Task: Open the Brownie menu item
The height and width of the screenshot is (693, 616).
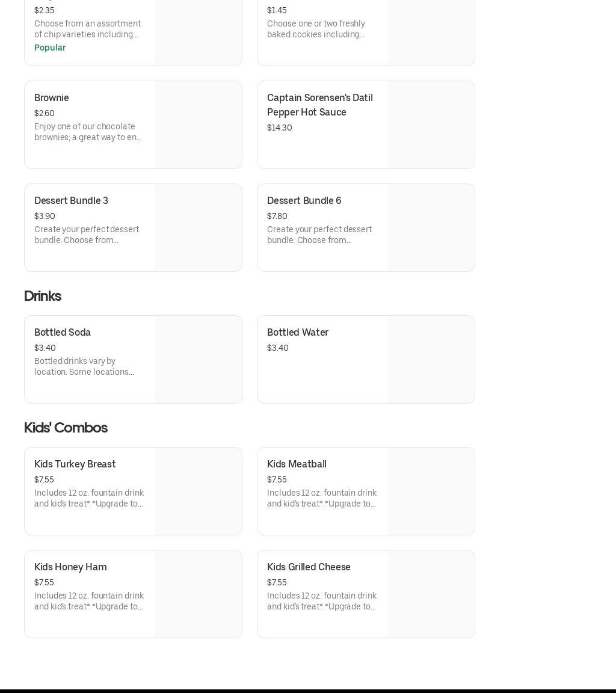Action: pyautogui.click(x=52, y=98)
